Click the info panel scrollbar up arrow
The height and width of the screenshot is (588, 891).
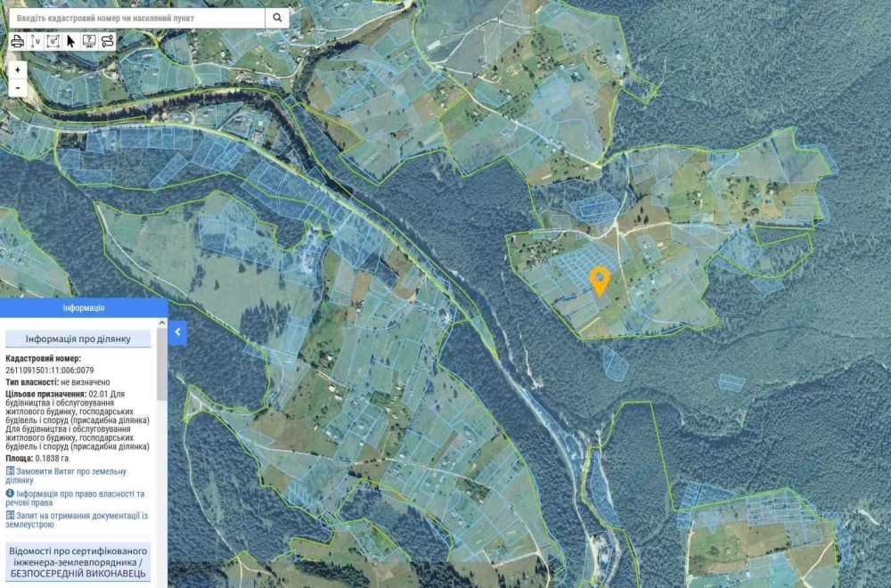tap(162, 323)
